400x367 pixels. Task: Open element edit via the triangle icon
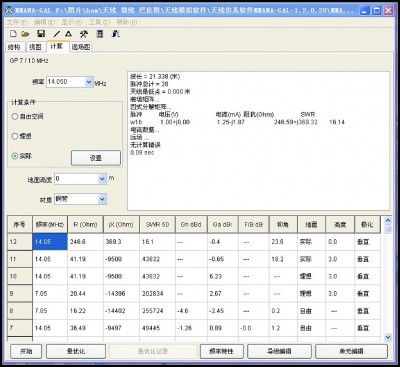click(68, 34)
